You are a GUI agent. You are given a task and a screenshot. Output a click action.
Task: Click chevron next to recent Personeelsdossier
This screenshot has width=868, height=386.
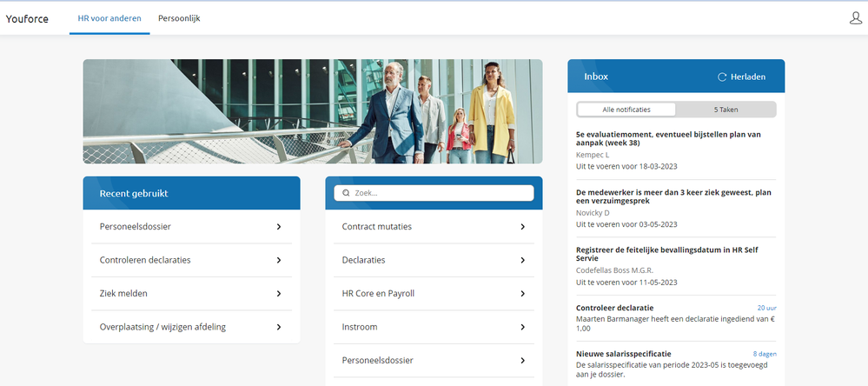coord(279,227)
